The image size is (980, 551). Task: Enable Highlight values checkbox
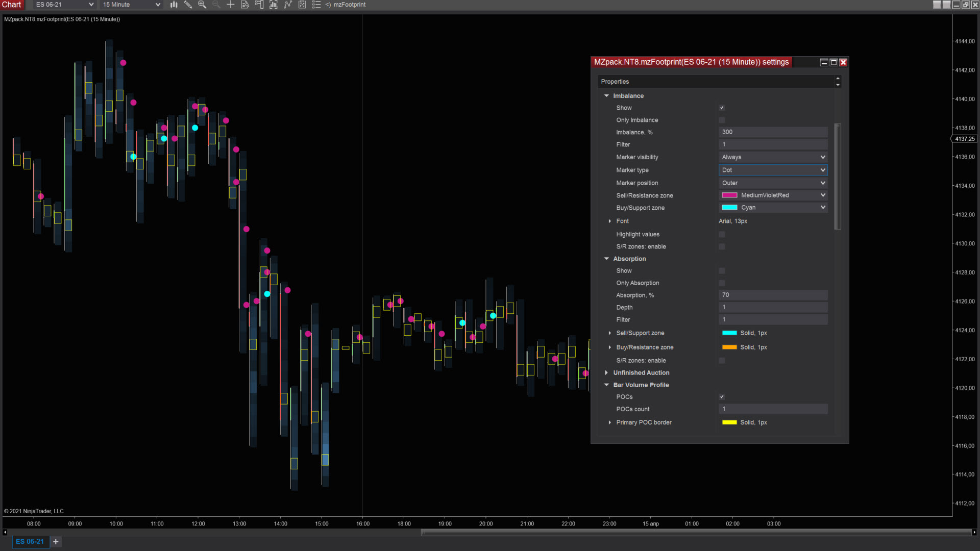[722, 234]
